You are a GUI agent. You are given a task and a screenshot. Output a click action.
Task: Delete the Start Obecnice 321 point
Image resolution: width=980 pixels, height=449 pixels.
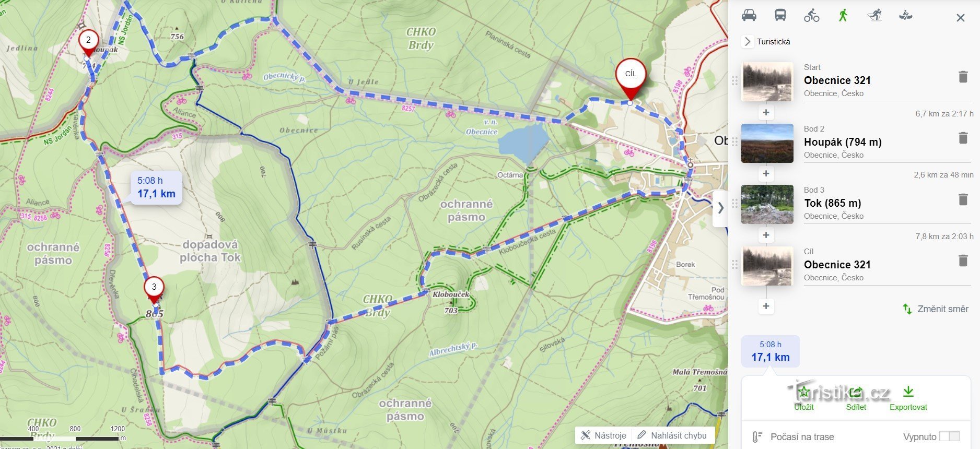point(963,77)
